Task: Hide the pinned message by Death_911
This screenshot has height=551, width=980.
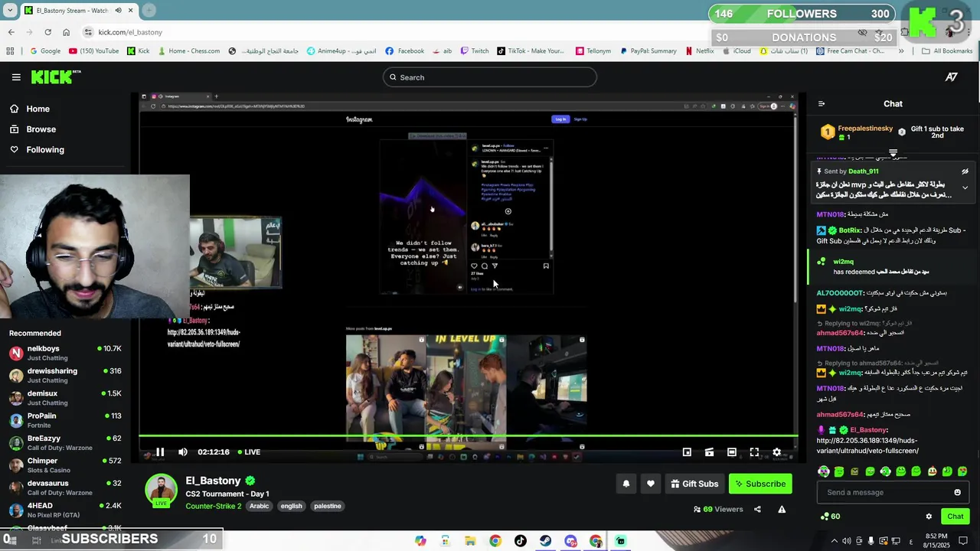Action: point(965,171)
